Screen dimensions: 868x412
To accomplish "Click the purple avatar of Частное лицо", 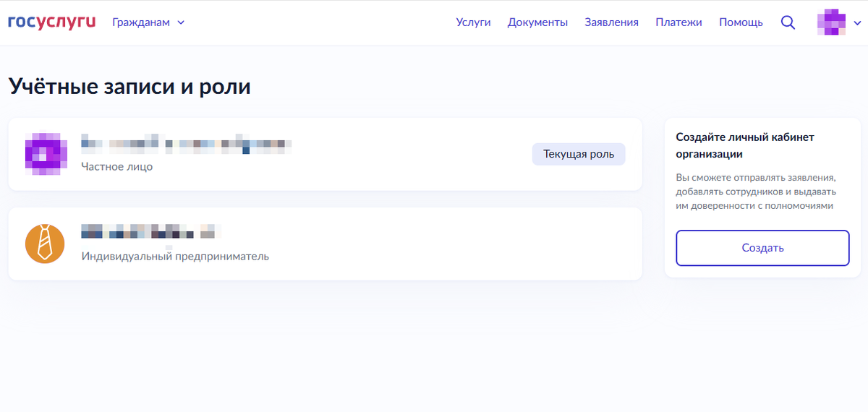I will pyautogui.click(x=46, y=154).
